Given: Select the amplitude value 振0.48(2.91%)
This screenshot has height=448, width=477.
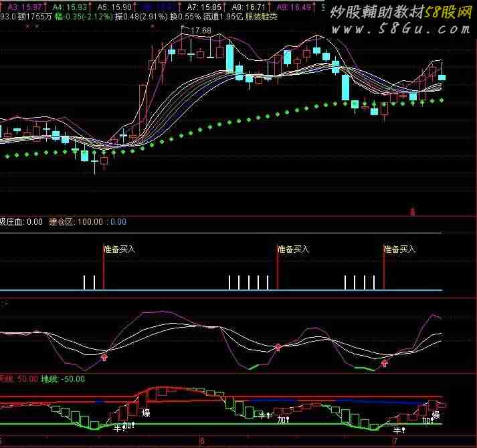Looking at the screenshot, I should (141, 17).
